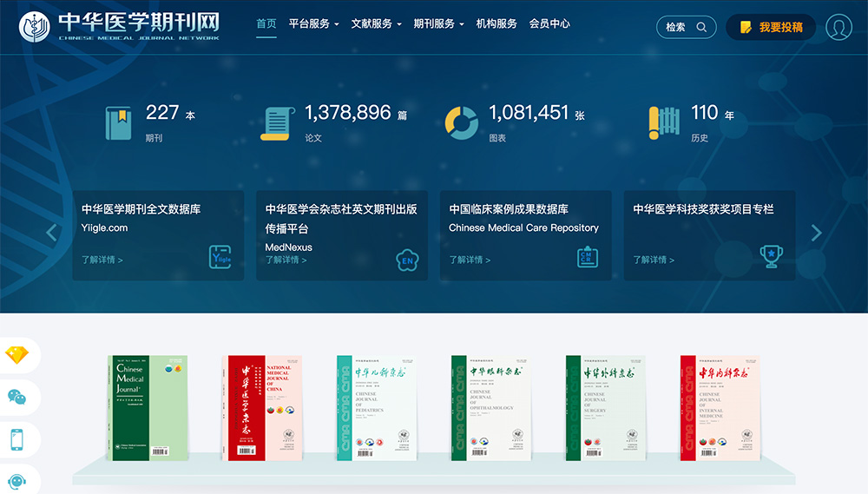Open the 中国临床案例成果数据库 card title
Screen dimensions: 868x494
tap(509, 209)
